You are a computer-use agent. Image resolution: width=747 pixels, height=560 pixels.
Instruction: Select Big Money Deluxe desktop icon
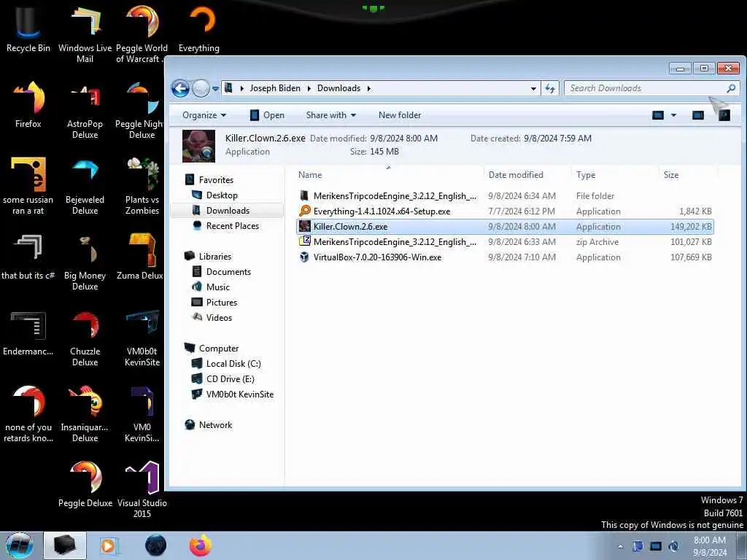(x=85, y=262)
